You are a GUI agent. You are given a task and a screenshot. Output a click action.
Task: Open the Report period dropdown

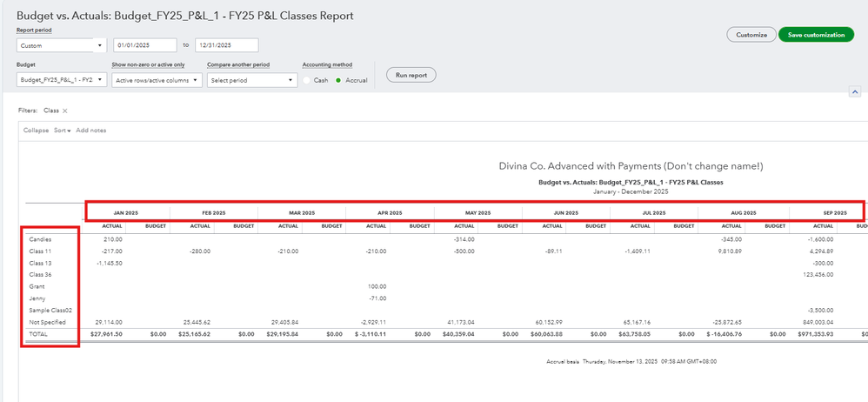point(61,45)
